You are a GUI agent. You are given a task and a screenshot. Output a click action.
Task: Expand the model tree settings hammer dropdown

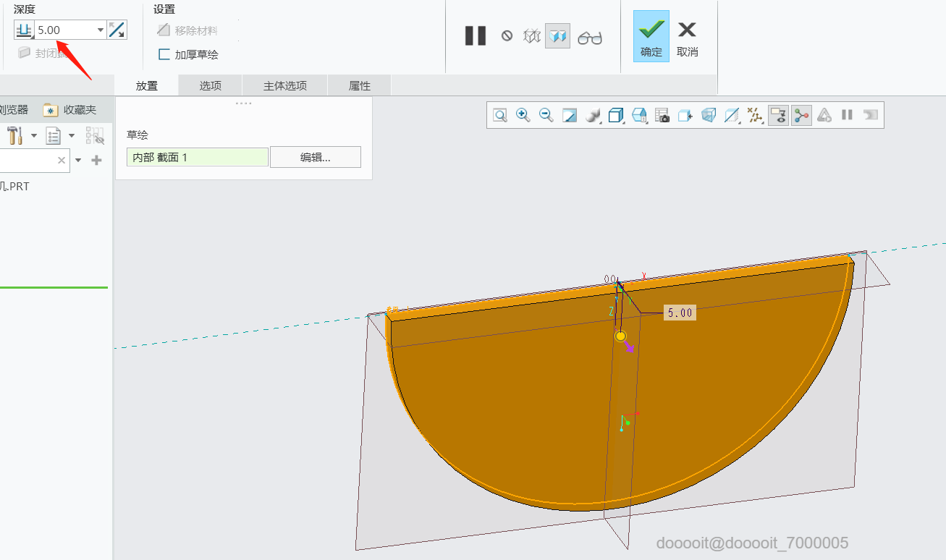point(33,135)
